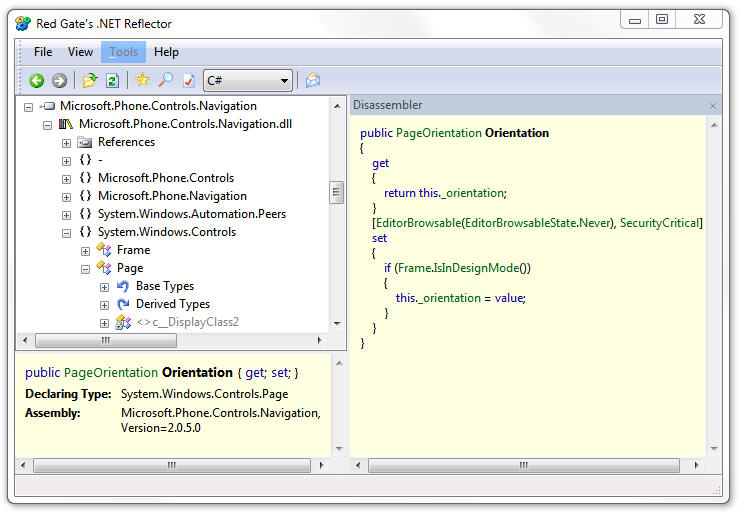Expand the Frame class node
Image resolution: width=740 pixels, height=513 pixels.
coord(85,251)
